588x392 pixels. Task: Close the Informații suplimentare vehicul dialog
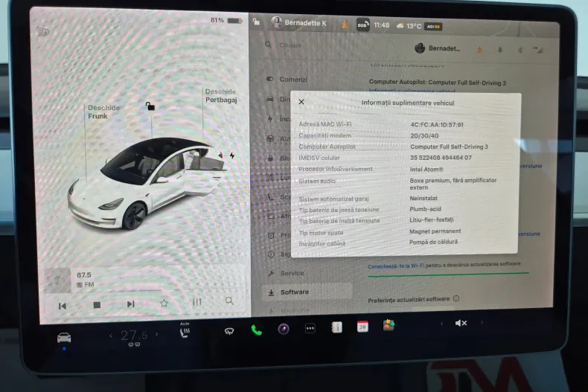pos(301,102)
